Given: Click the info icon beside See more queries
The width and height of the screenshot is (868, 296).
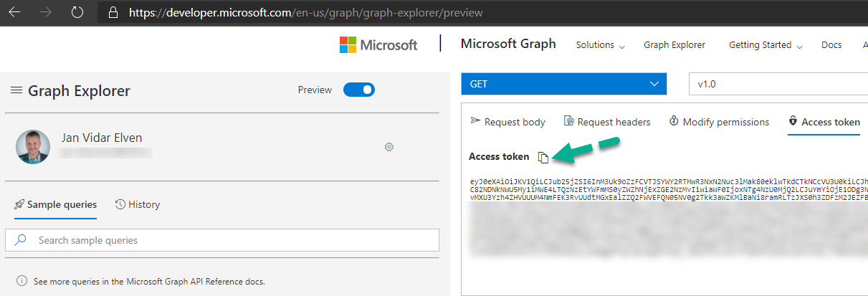Looking at the screenshot, I should click(22, 281).
